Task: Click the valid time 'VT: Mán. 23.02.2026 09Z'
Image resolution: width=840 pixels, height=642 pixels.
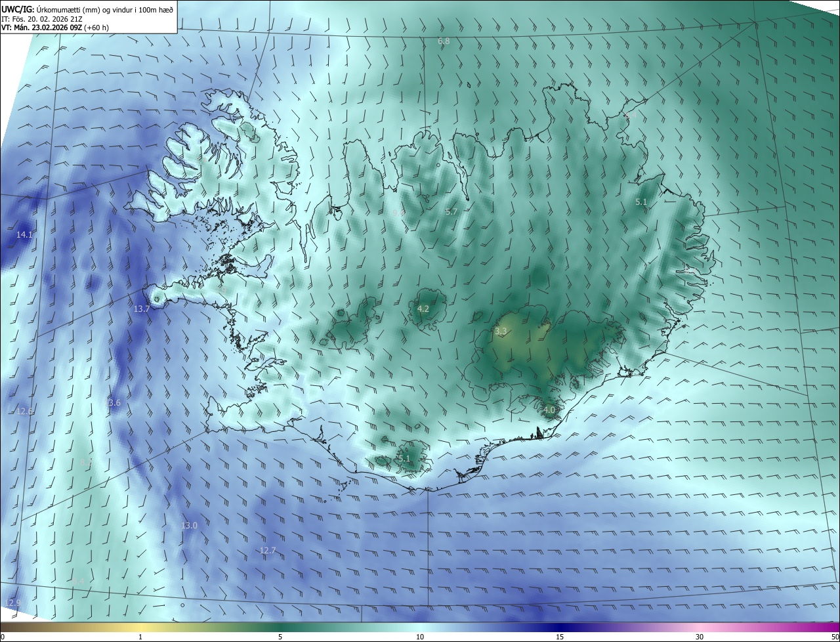Action: point(41,28)
